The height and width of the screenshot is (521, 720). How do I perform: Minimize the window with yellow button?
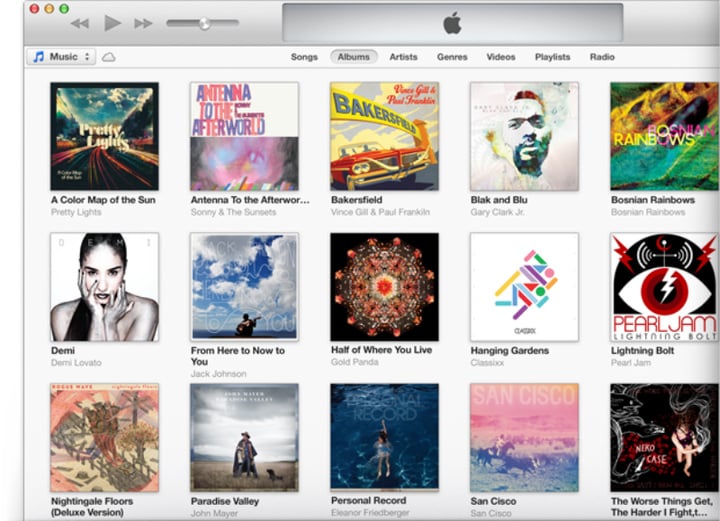(x=49, y=8)
